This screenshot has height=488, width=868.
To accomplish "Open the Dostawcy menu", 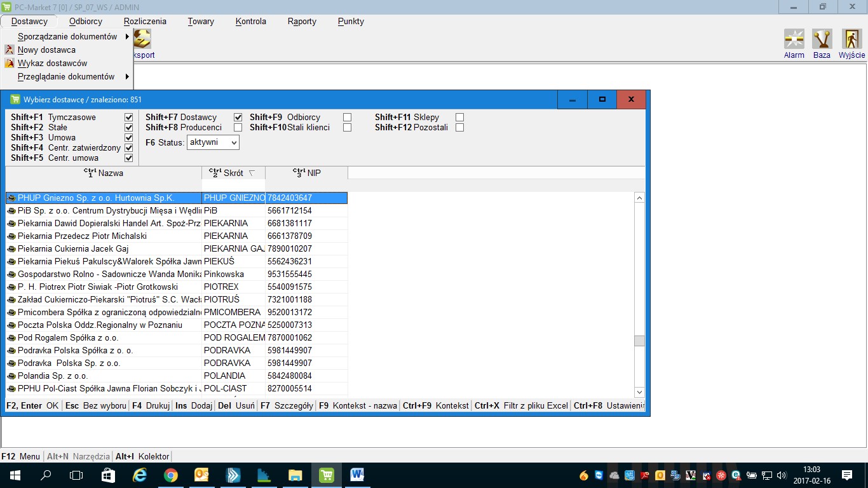I will pyautogui.click(x=29, y=21).
